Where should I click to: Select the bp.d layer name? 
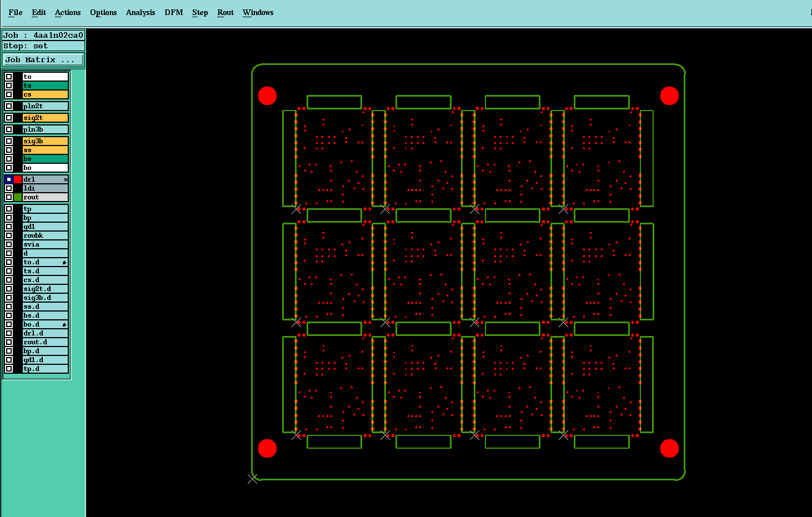(46, 351)
